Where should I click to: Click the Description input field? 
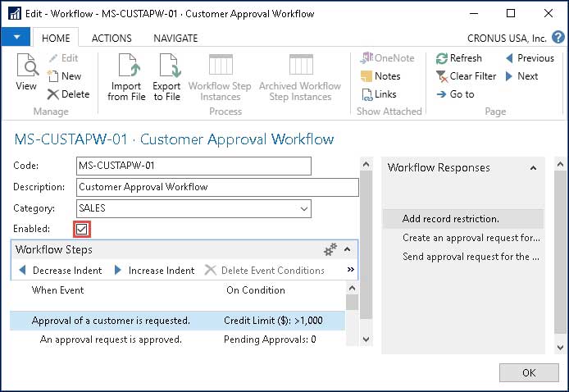218,187
